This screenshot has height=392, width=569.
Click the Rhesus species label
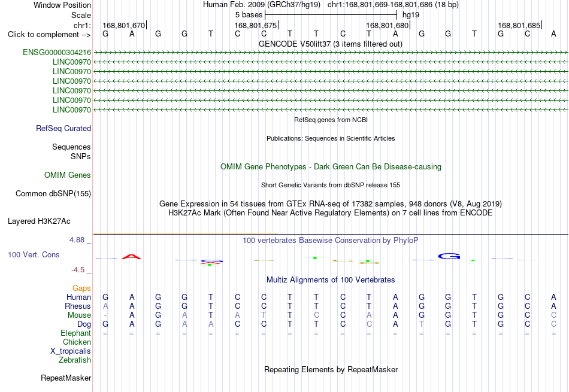click(78, 306)
